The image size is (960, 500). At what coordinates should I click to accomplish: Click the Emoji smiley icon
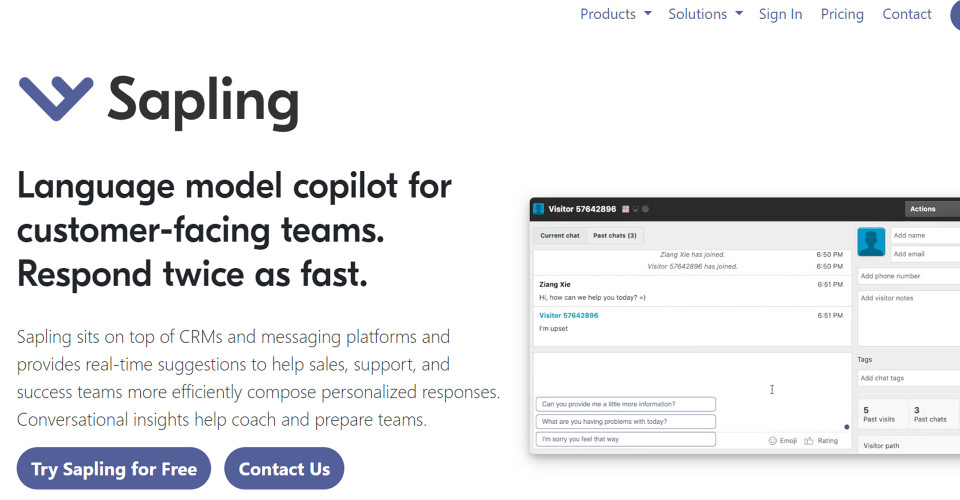point(773,440)
